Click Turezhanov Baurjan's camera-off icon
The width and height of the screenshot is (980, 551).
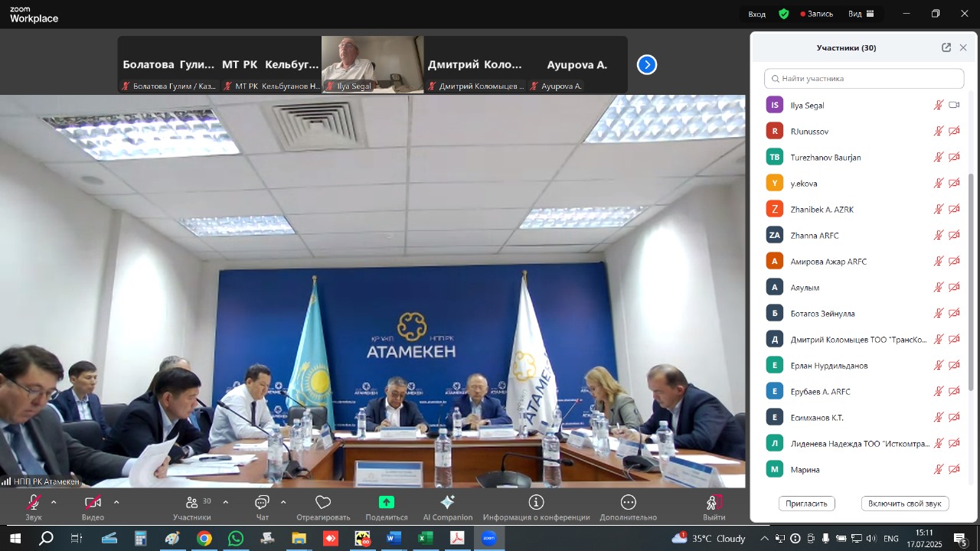click(x=954, y=158)
